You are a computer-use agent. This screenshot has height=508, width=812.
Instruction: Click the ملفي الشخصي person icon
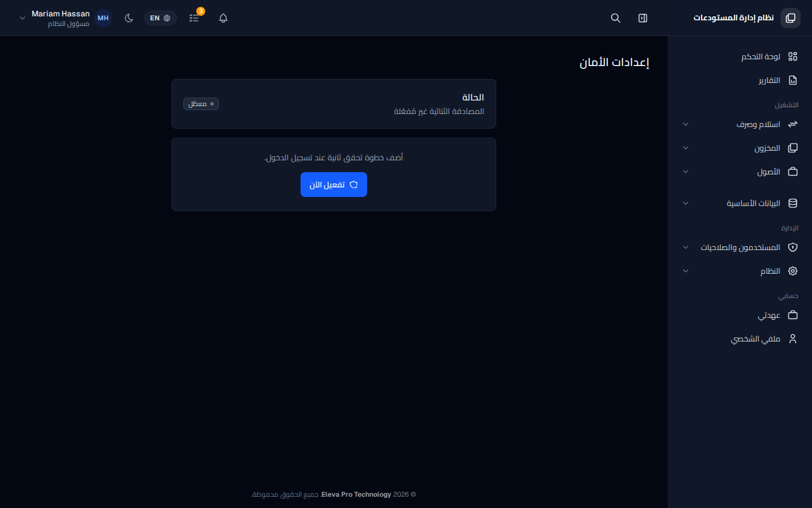coord(793,339)
